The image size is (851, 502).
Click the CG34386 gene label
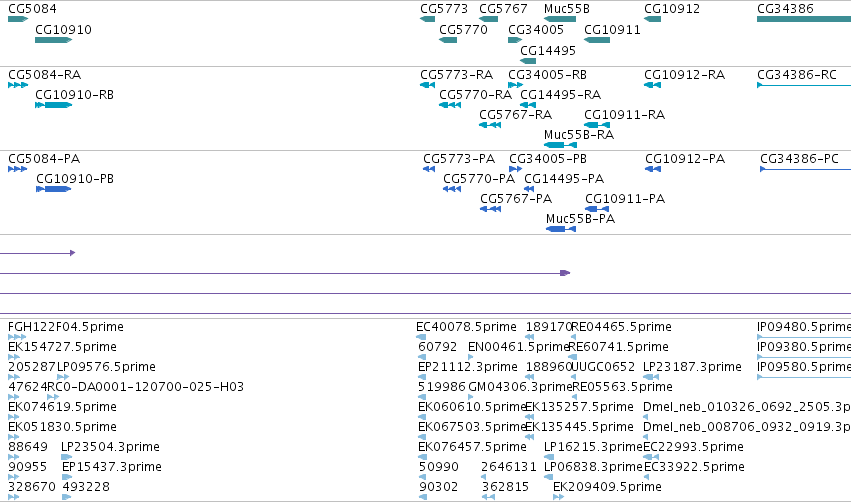click(785, 9)
